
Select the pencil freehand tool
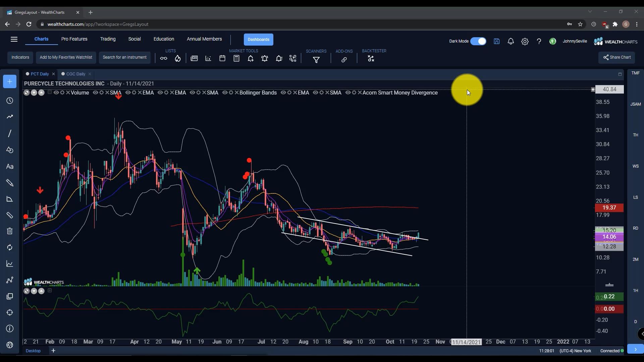[10, 183]
